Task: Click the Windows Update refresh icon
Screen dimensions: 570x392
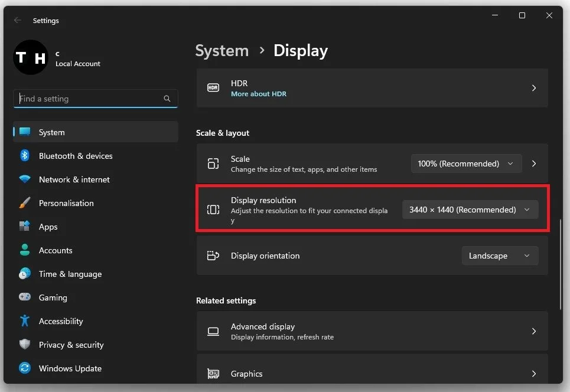Action: point(25,368)
